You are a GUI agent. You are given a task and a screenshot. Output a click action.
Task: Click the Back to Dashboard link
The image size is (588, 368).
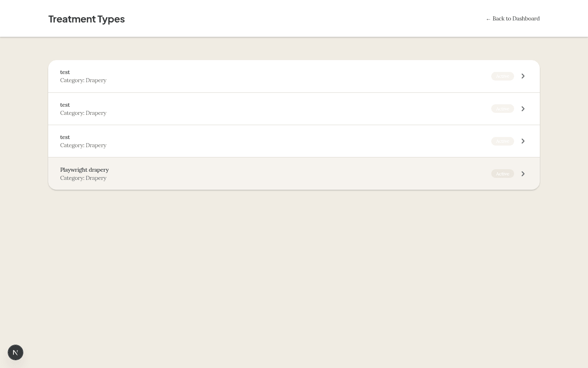pos(515,19)
